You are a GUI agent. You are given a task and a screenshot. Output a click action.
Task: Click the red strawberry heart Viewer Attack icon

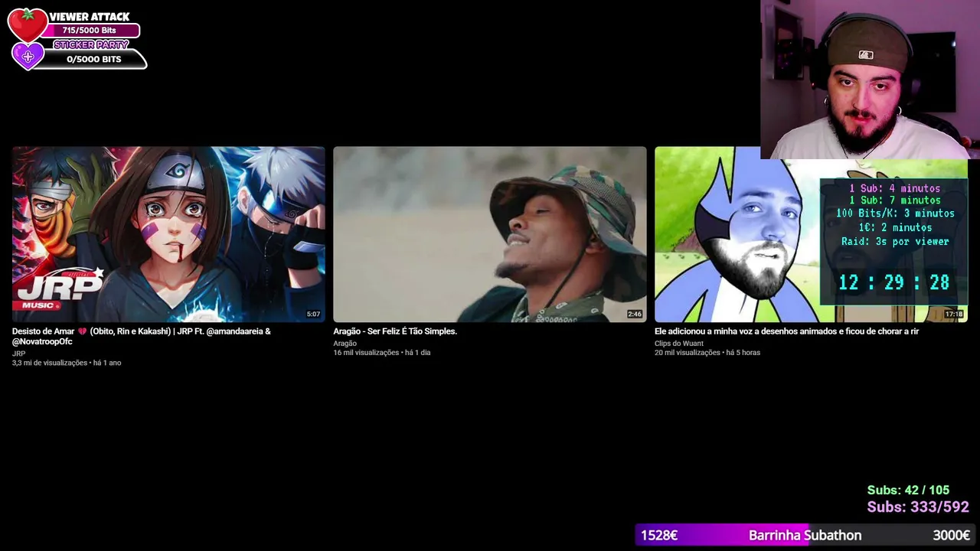coord(28,24)
